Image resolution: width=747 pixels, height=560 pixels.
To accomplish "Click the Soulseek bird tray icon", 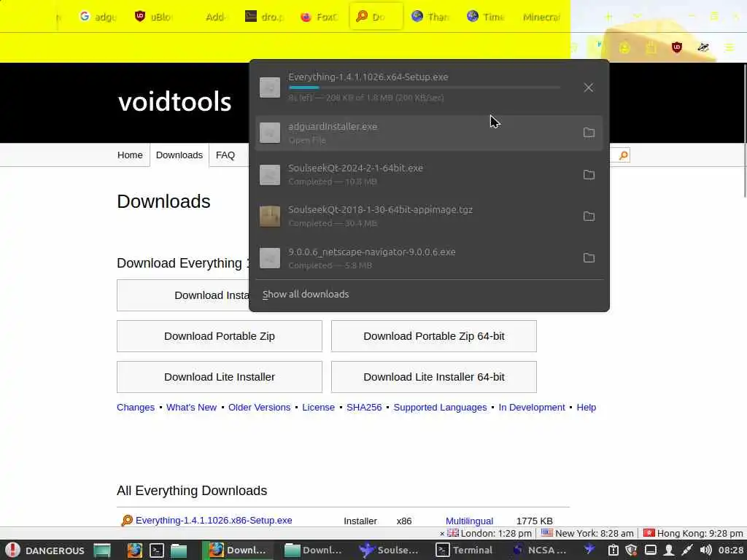I will [589, 550].
